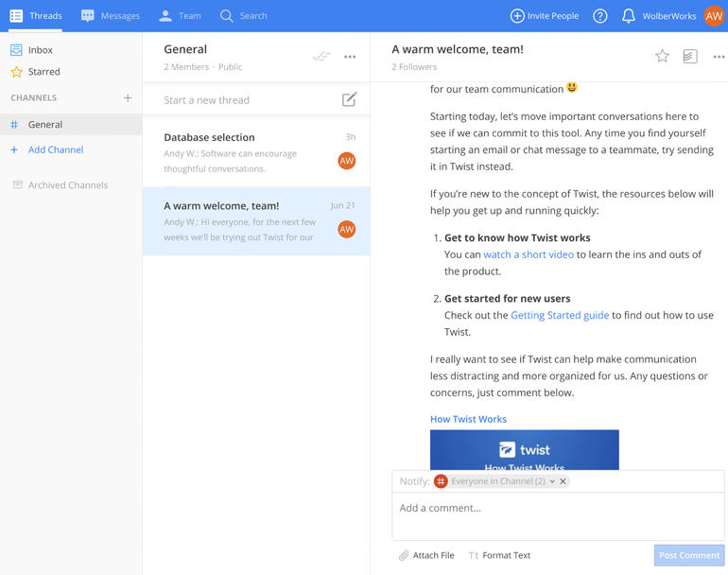Expand the Everyone In Channel dropdown
This screenshot has height=575, width=728.
tap(552, 481)
